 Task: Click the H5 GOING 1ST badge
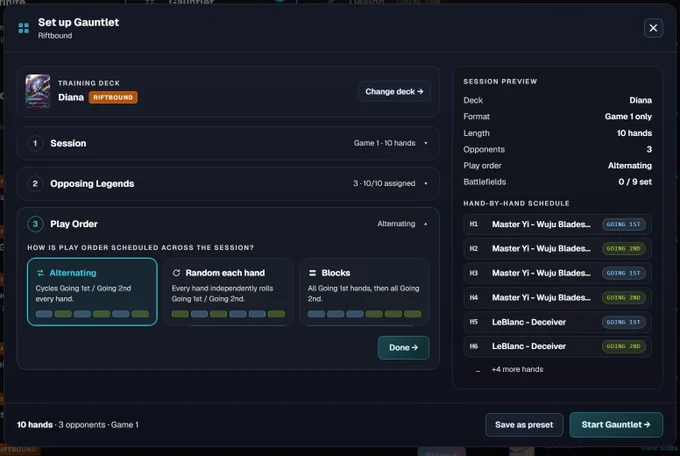pos(623,322)
